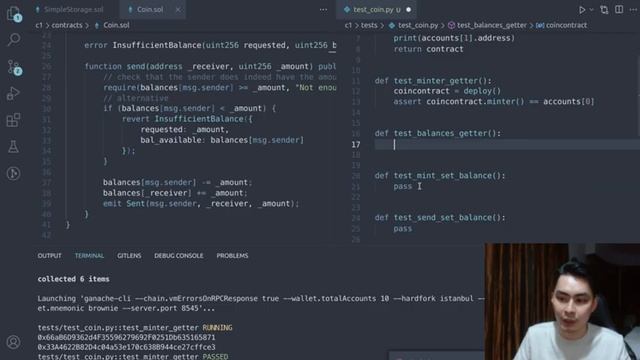The height and width of the screenshot is (360, 640).
Task: Click test_coin.py breadcrumb item
Action: [418, 25]
